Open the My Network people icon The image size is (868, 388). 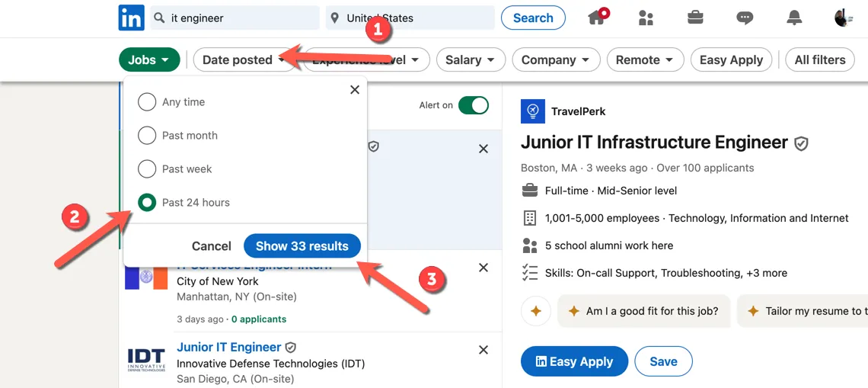[646, 18]
